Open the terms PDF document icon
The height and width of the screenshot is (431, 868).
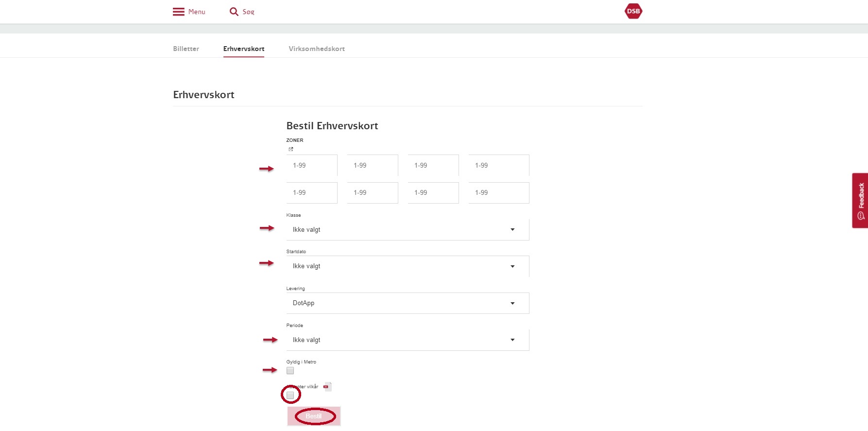[327, 387]
